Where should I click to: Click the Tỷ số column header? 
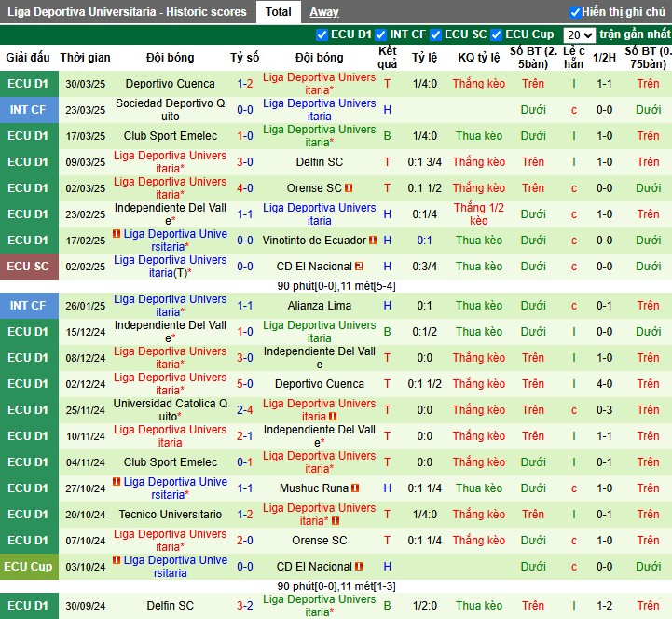[x=245, y=58]
